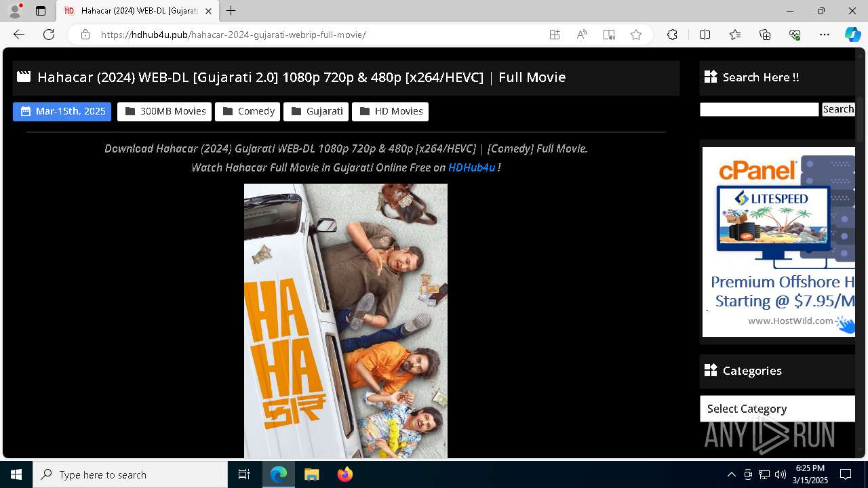The image size is (868, 488).
Task: Open Task View icon
Action: [x=244, y=474]
